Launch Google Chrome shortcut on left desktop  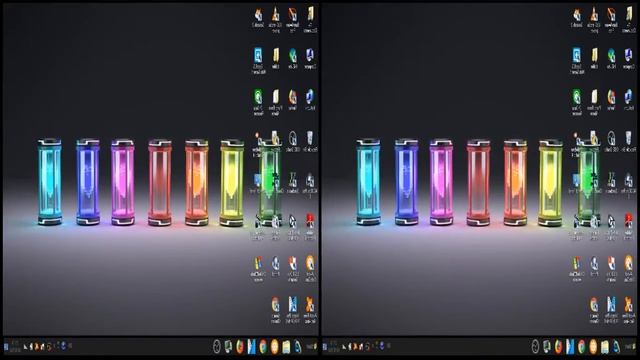coord(276,305)
